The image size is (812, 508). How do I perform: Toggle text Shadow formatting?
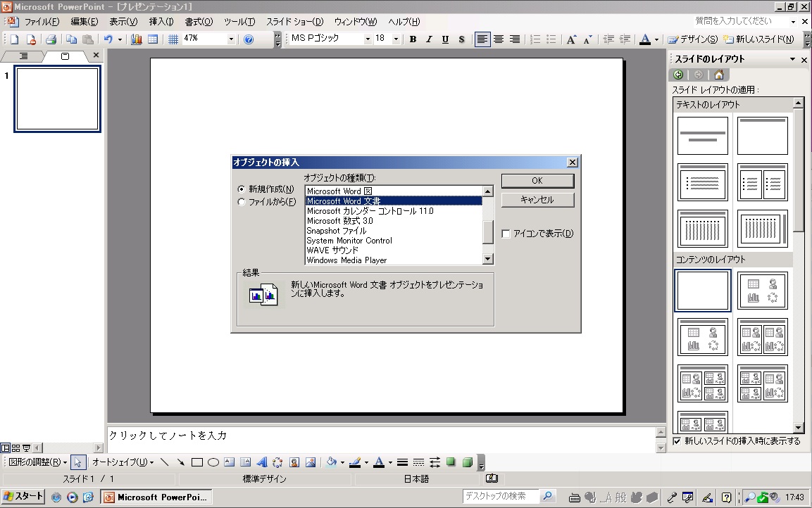[x=461, y=39]
